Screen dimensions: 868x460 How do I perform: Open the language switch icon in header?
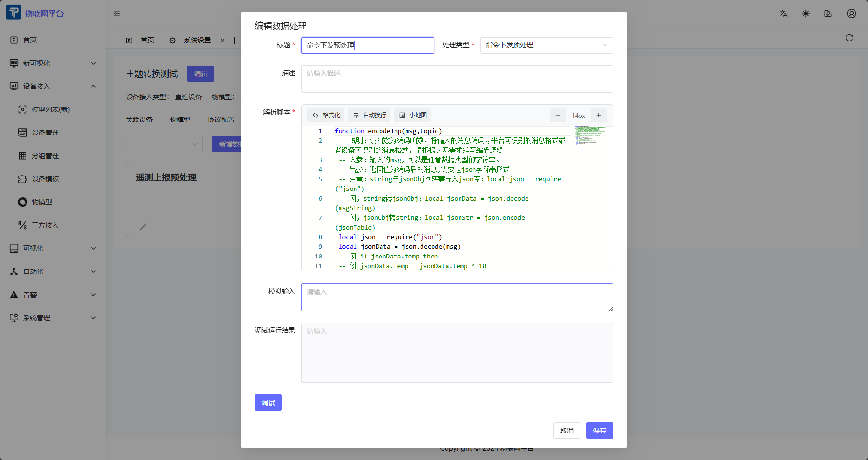(783, 14)
